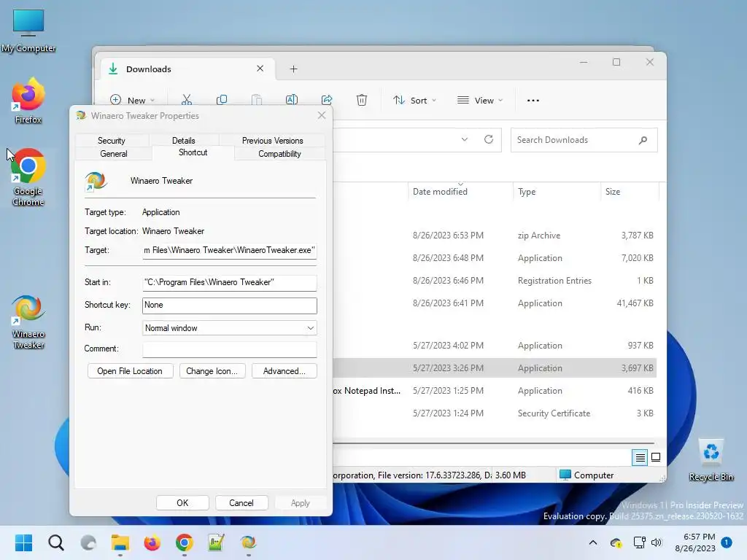Select the Firefox desktop shortcut
Screen dimensions: 747x560
pos(28,101)
